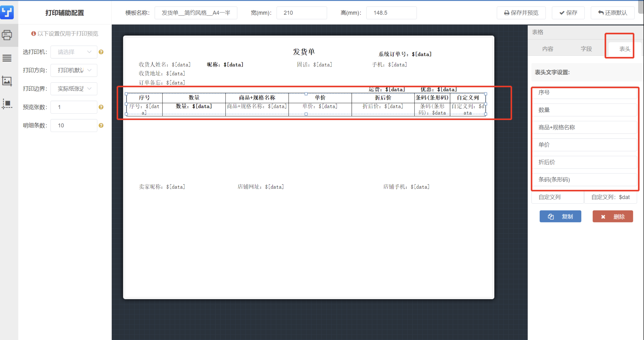This screenshot has height=340, width=644.
Task: Click the app logo icon
Action: 7,12
